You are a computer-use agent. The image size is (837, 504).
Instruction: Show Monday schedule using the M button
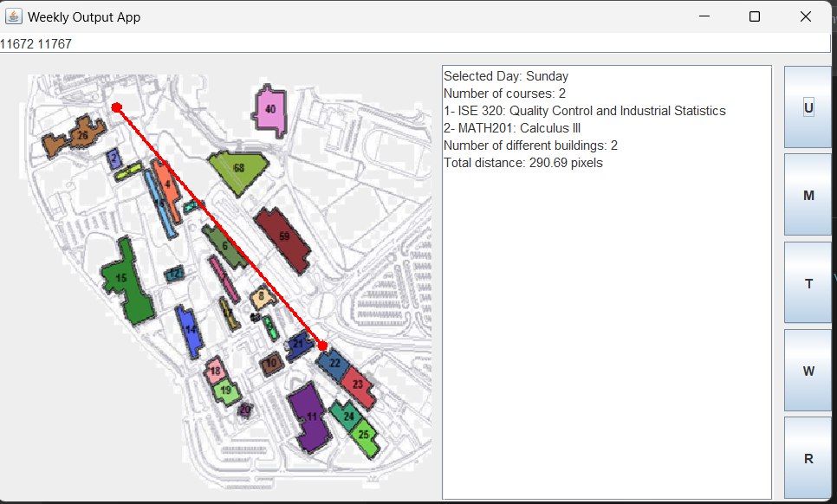[x=808, y=195]
